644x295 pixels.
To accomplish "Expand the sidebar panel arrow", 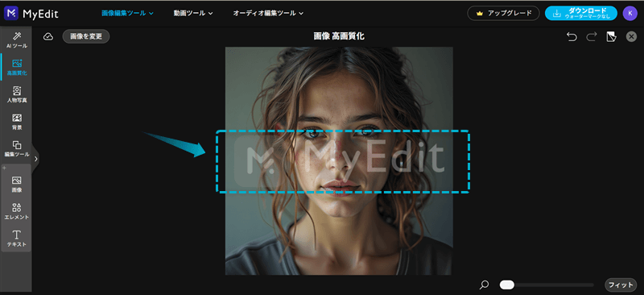I will pyautogui.click(x=35, y=158).
